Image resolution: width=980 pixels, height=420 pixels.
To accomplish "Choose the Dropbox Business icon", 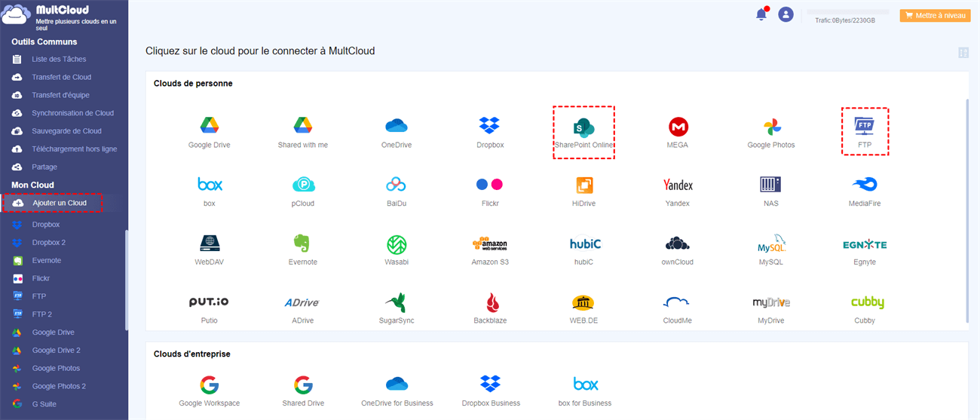I will click(491, 384).
